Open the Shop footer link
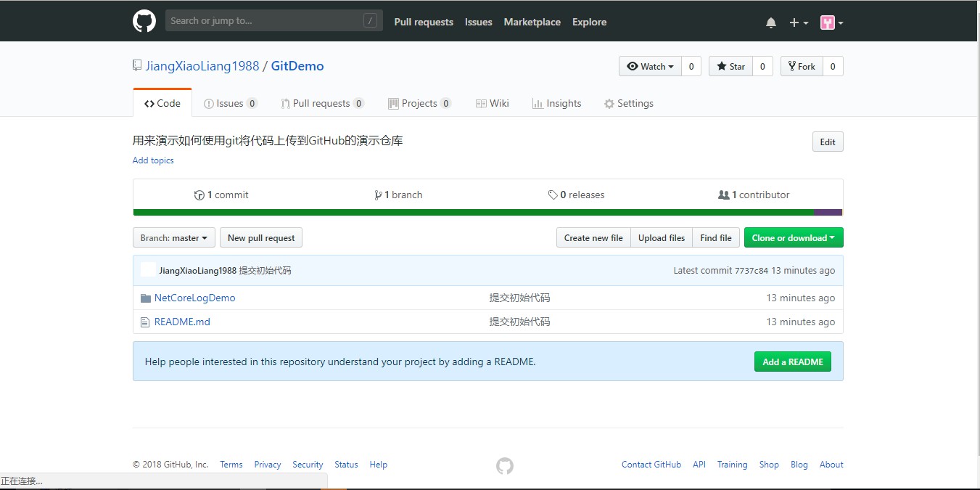Image resolution: width=980 pixels, height=490 pixels. point(769,465)
